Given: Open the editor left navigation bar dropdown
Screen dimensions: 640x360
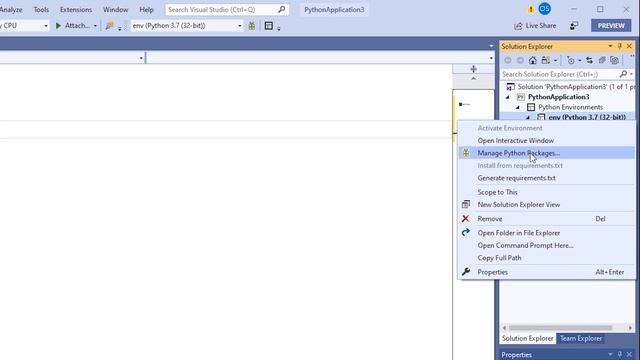Looking at the screenshot, I should point(141,58).
